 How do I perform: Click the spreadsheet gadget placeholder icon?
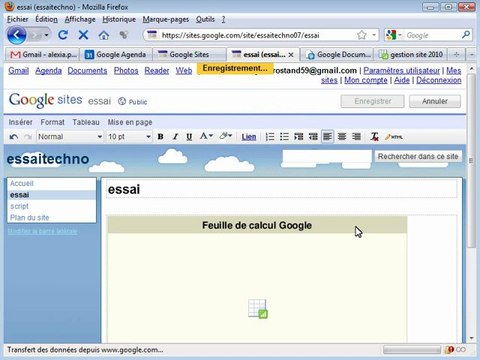pos(258,309)
